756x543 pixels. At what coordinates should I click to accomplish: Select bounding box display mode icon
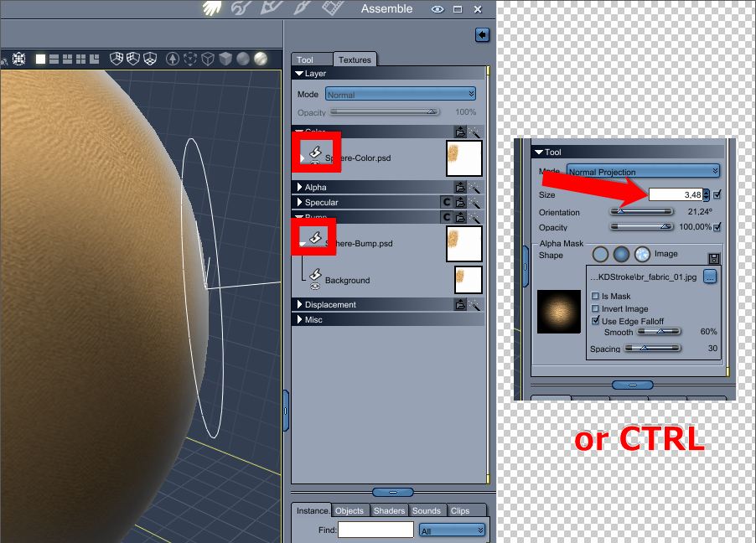click(x=190, y=59)
